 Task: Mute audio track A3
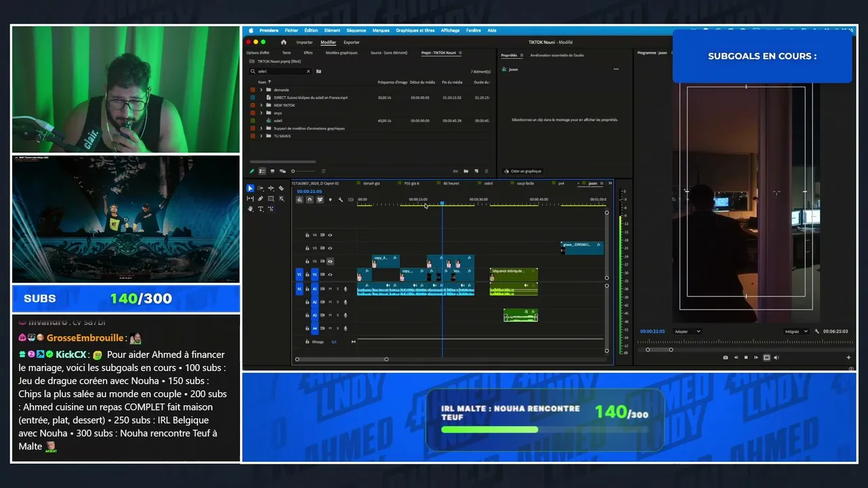click(330, 315)
